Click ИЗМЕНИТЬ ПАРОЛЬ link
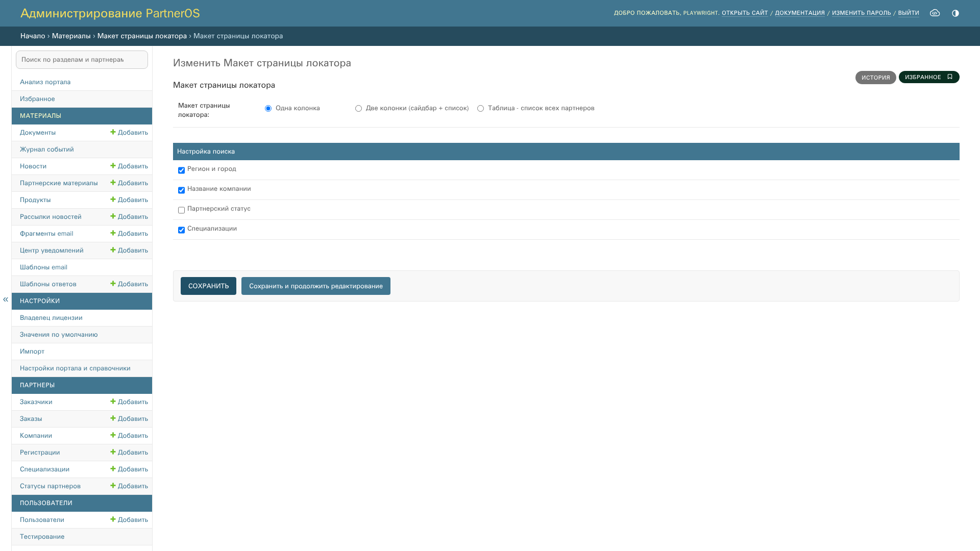Screen dimensions: 980x551 (x=861, y=13)
